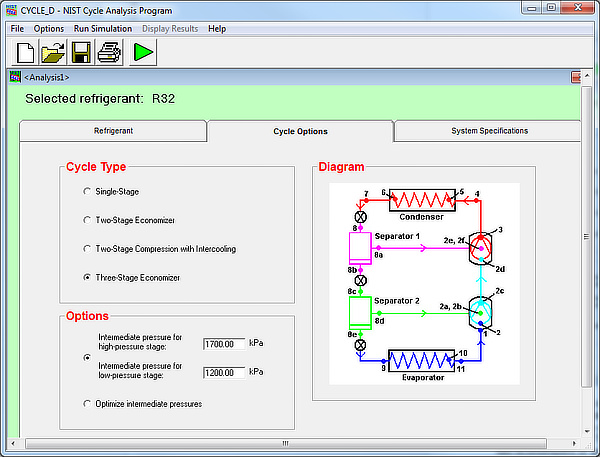Image resolution: width=600 pixels, height=457 pixels.
Task: Click the low-pressure stage pressure field
Action: click(224, 372)
